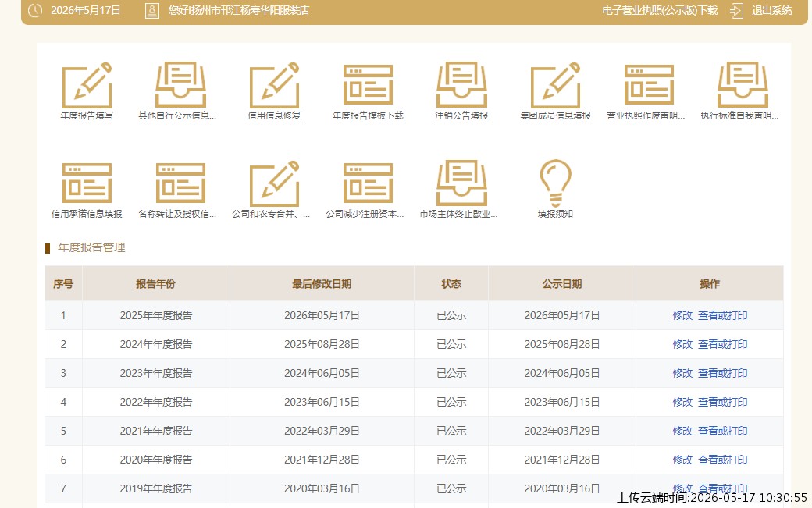The width and height of the screenshot is (812, 508).
Task: Click last-modified date 2025年08月28日
Action: [x=322, y=345]
